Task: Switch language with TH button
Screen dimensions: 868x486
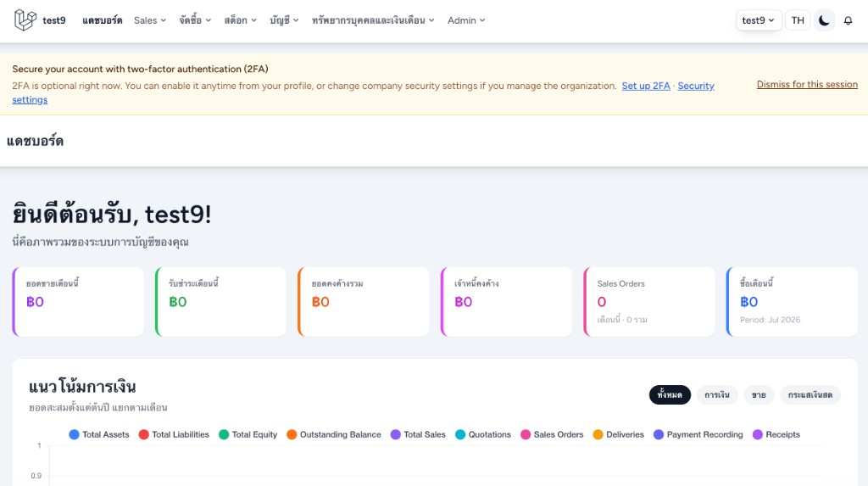Action: (x=797, y=20)
